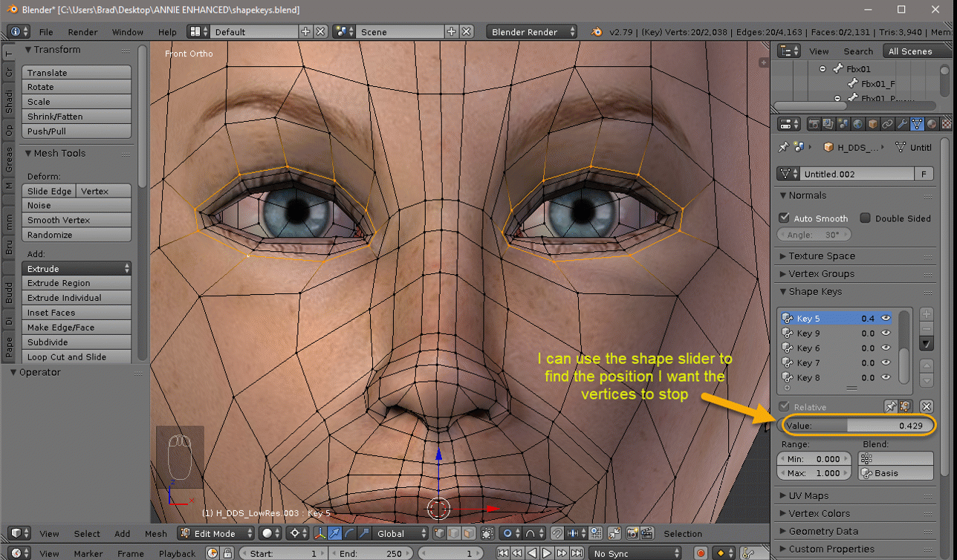Image resolution: width=957 pixels, height=560 pixels.
Task: Enable the Double Sided checkbox
Action: (x=865, y=218)
